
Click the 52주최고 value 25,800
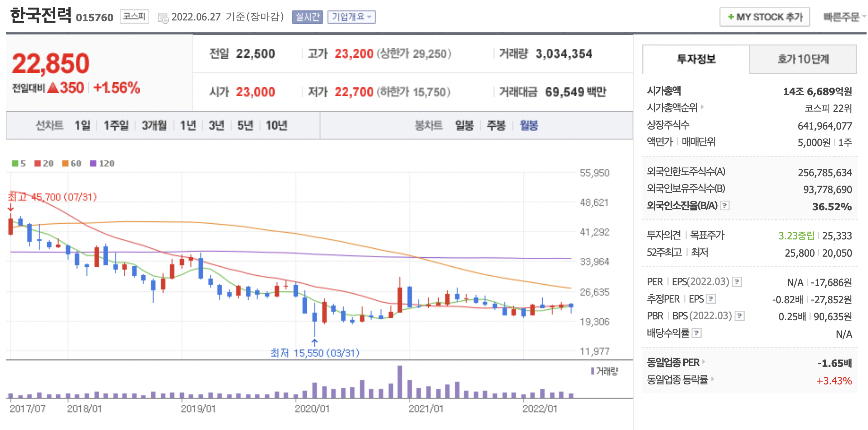tap(800, 253)
